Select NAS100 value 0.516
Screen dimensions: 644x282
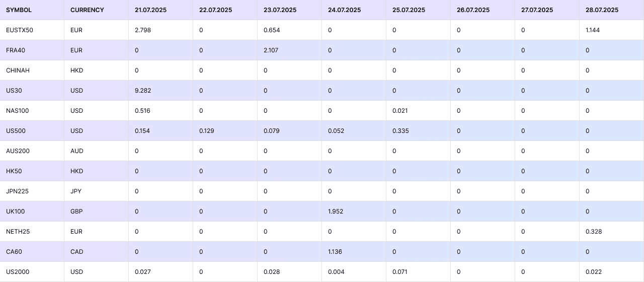coord(161,111)
